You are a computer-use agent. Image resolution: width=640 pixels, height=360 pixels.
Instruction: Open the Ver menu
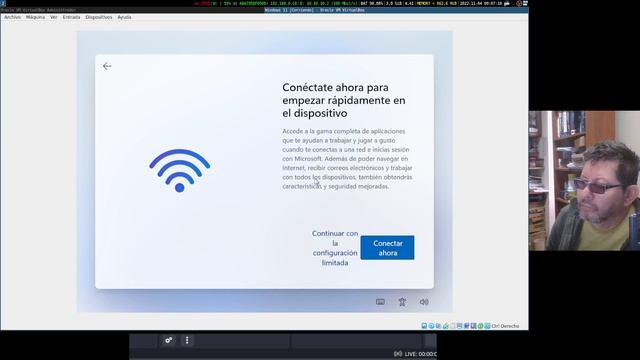pyautogui.click(x=53, y=17)
